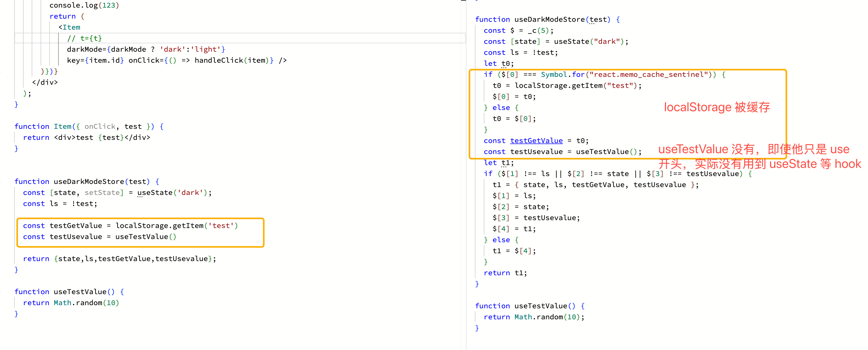The height and width of the screenshot is (350, 868).
Task: Click the if ($[1] !== ls ...) condition
Action: (618, 174)
